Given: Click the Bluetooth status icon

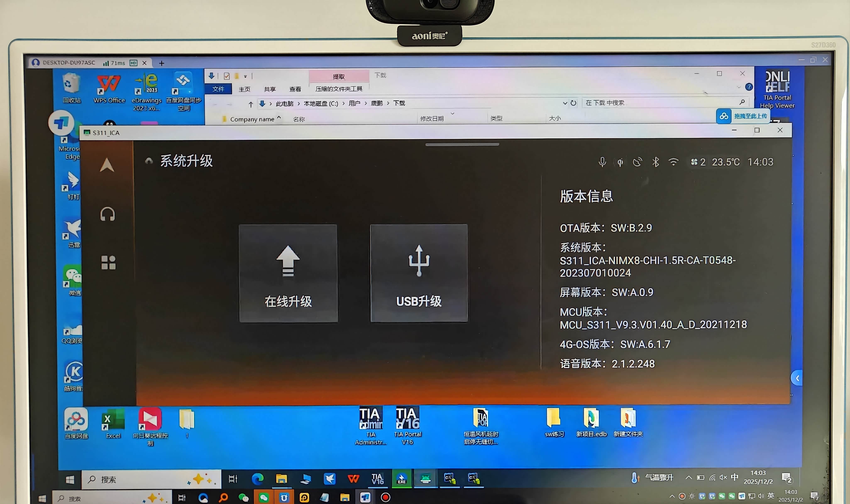Looking at the screenshot, I should pos(655,162).
